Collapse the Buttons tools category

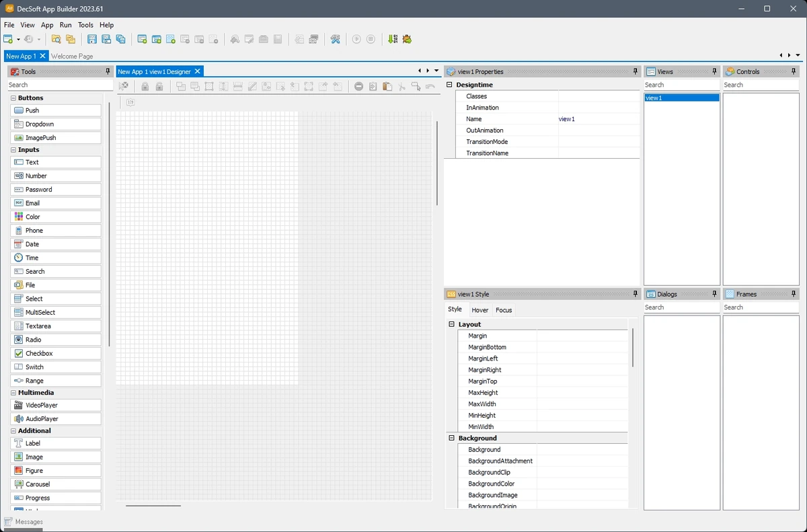13,98
